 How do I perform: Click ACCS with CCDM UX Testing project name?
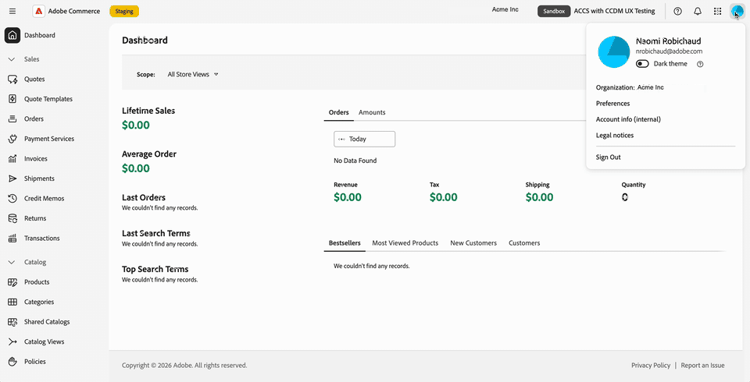click(x=614, y=11)
